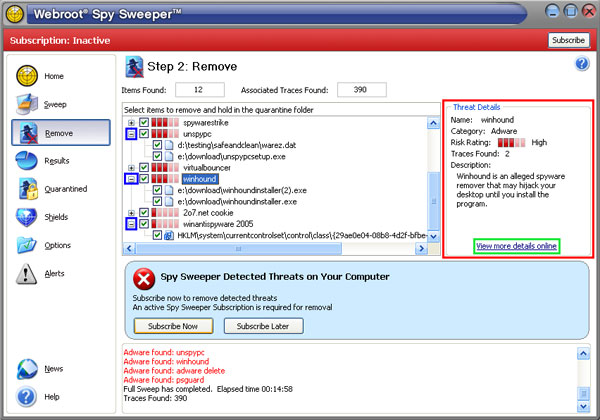Image resolution: width=600 pixels, height=420 pixels.
Task: Click the log pane scroll up arrow
Action: [583, 353]
